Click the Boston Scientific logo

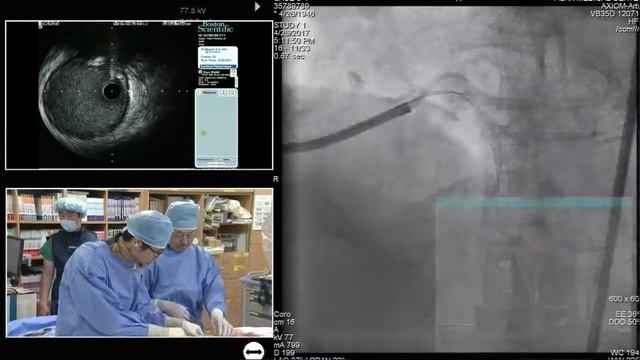pyautogui.click(x=215, y=27)
